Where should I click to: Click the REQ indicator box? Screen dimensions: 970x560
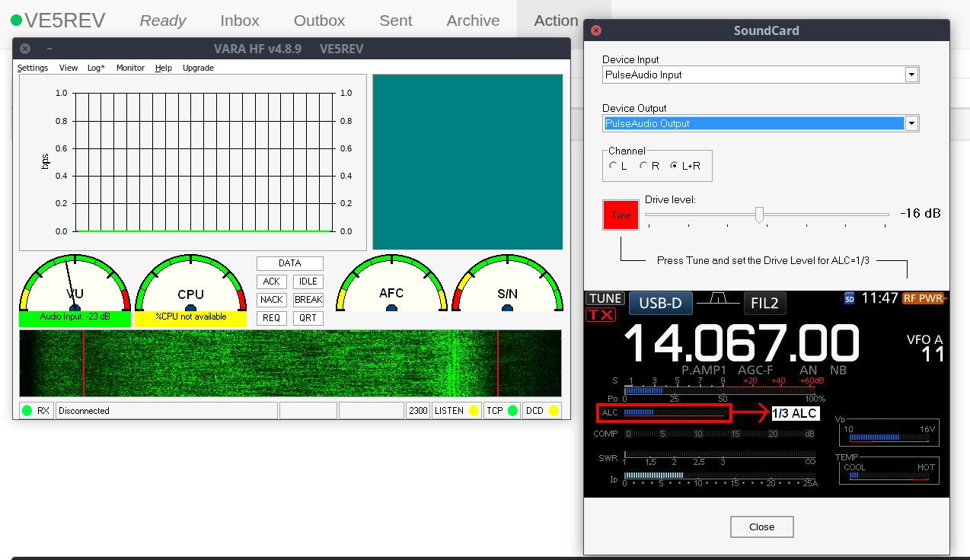[x=272, y=318]
